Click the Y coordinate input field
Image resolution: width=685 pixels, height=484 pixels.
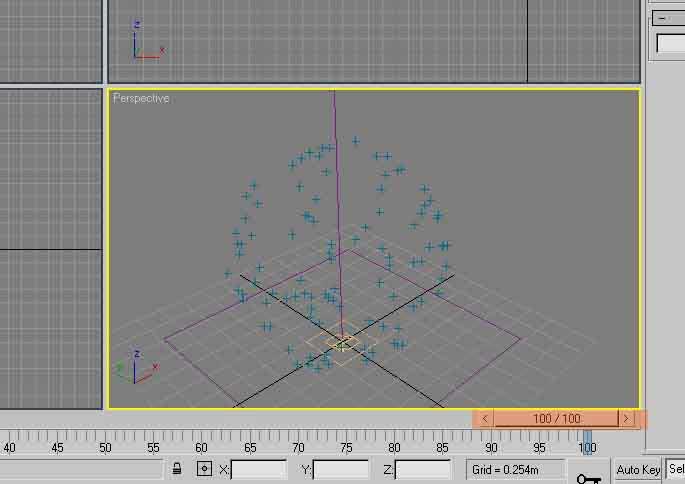341,470
